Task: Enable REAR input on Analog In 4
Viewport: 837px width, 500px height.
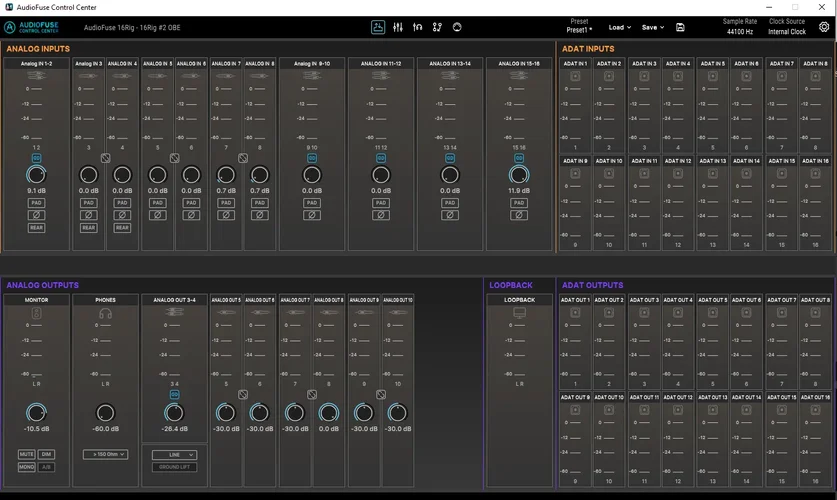Action: (x=122, y=228)
